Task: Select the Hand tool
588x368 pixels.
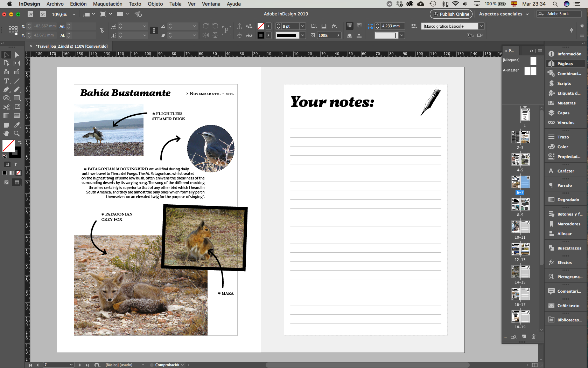Action: click(x=6, y=134)
